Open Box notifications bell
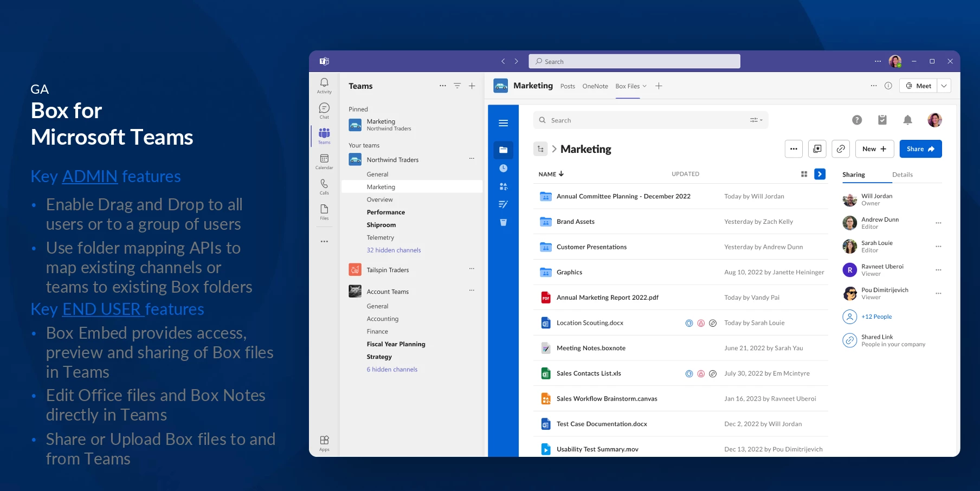 click(x=908, y=120)
